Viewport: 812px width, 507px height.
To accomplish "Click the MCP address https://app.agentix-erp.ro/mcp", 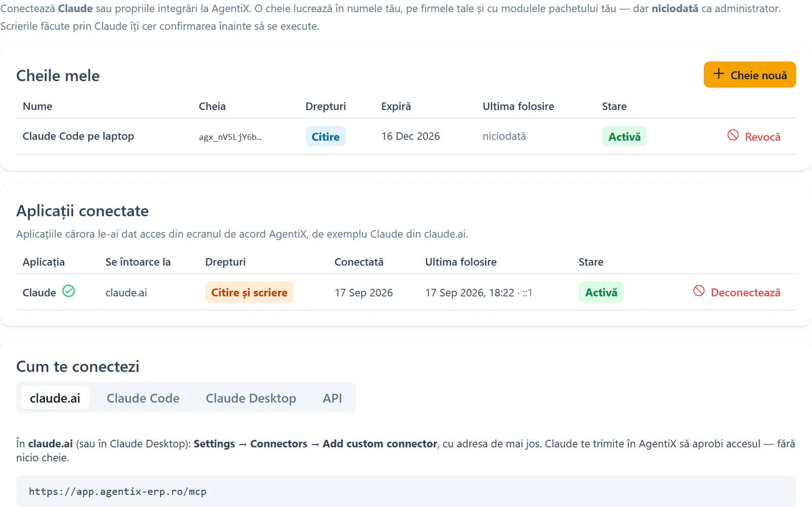I will [118, 491].
